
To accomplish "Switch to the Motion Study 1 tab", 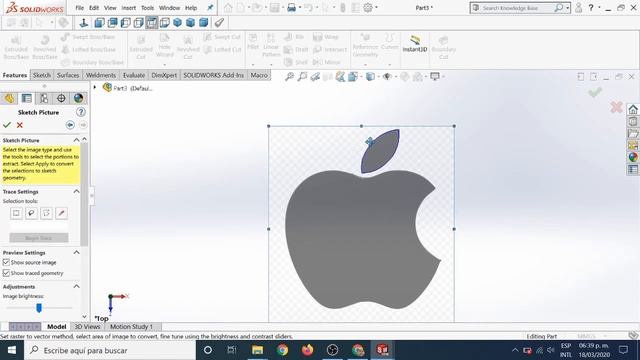I will point(131,327).
